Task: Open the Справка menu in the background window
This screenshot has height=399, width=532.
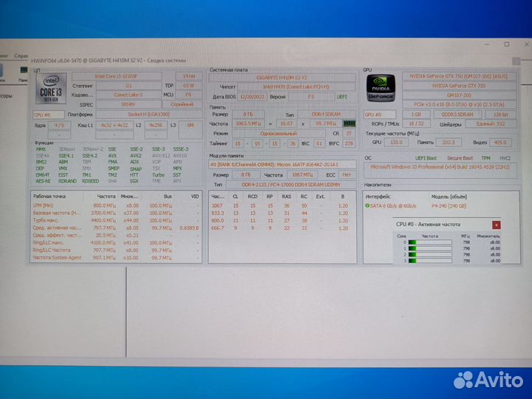Action: (21, 55)
